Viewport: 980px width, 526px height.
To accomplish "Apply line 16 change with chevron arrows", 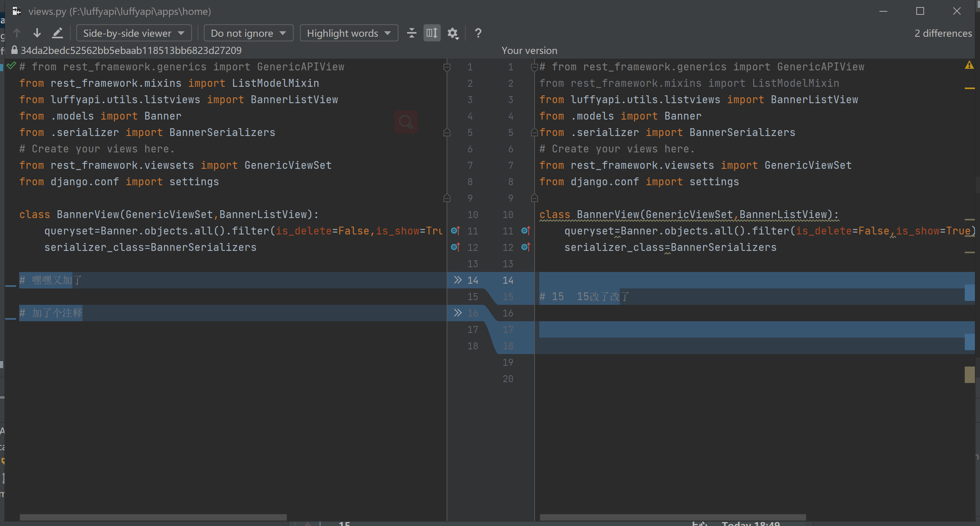I will click(x=458, y=313).
